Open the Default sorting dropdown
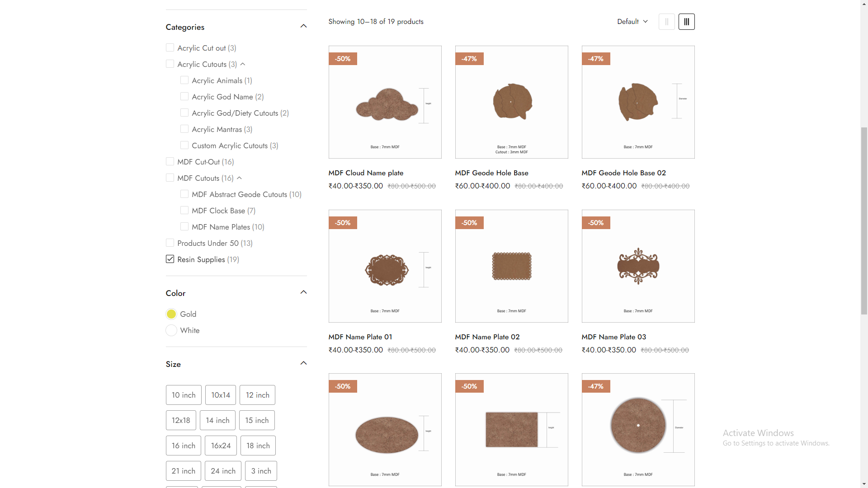 click(x=632, y=22)
